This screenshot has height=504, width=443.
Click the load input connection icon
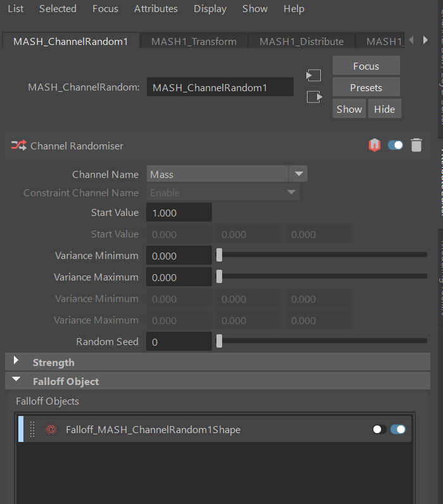point(313,75)
